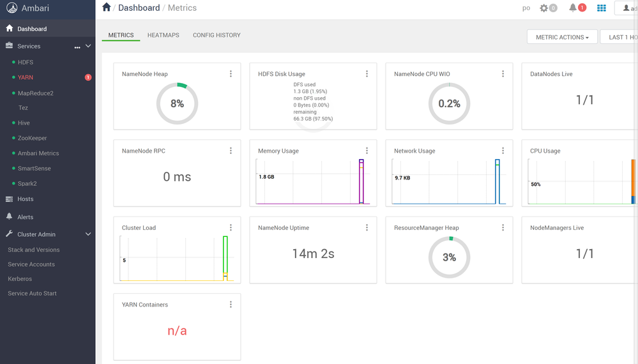638x364 pixels.
Task: Open Cluster Load widget options menu
Action: 231,227
